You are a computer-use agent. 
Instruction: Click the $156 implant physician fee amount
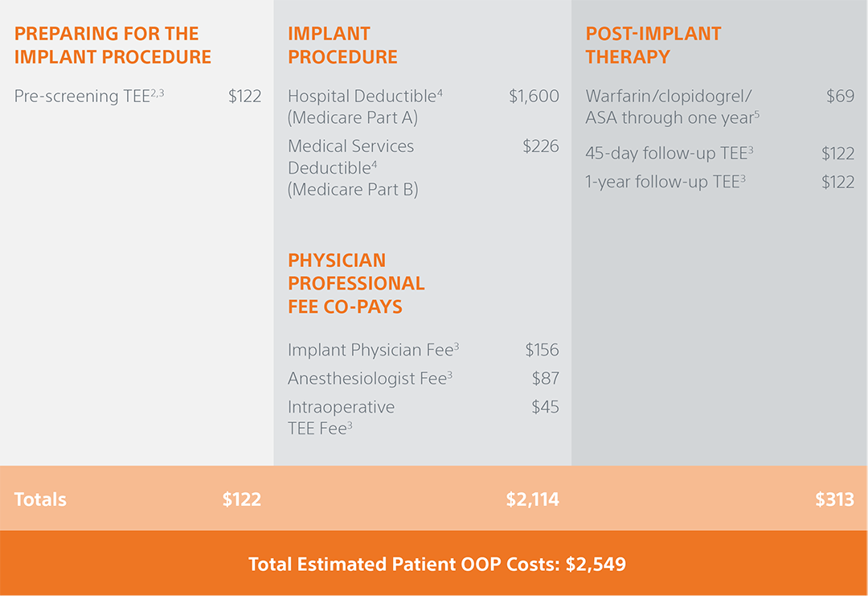click(542, 350)
